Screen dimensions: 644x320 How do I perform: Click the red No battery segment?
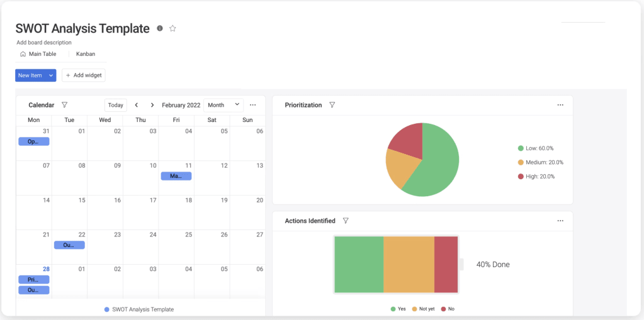click(446, 264)
